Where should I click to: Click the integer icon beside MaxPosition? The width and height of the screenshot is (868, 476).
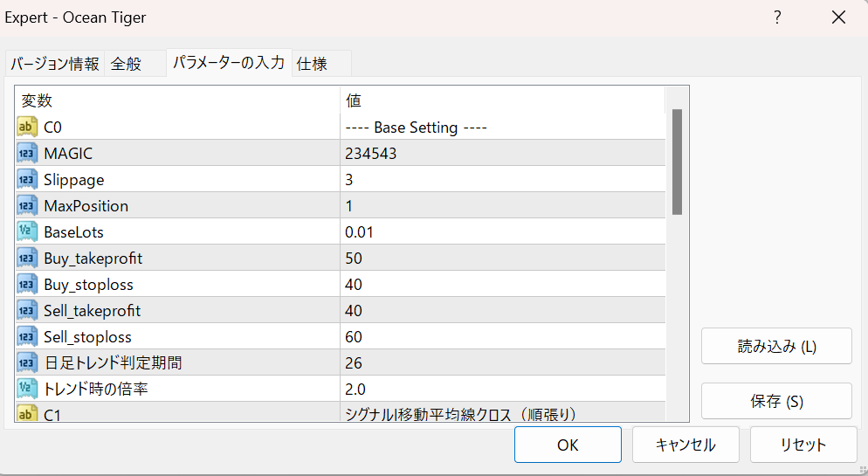tap(26, 206)
